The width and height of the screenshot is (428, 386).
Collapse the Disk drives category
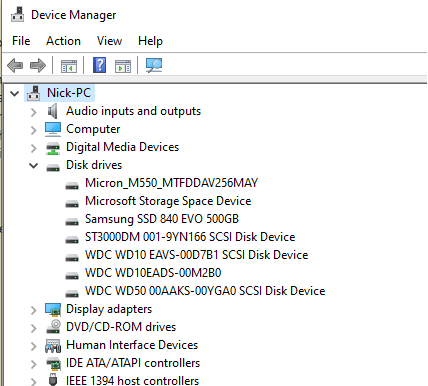33,166
